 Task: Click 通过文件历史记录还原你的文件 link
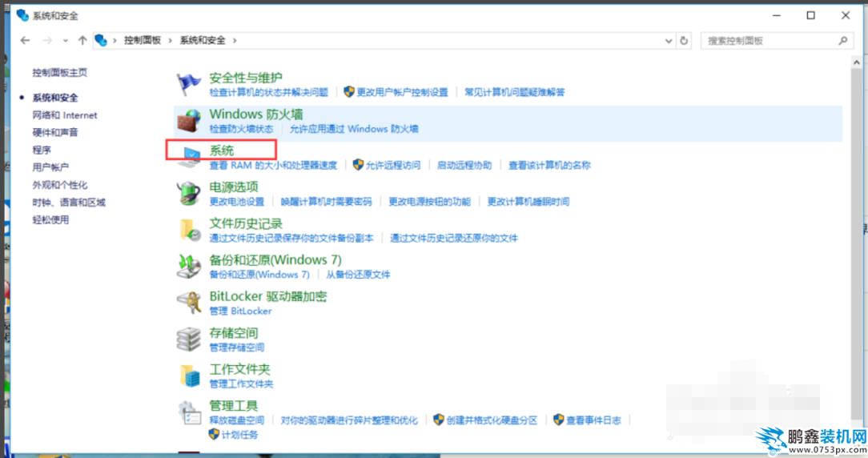pos(454,238)
